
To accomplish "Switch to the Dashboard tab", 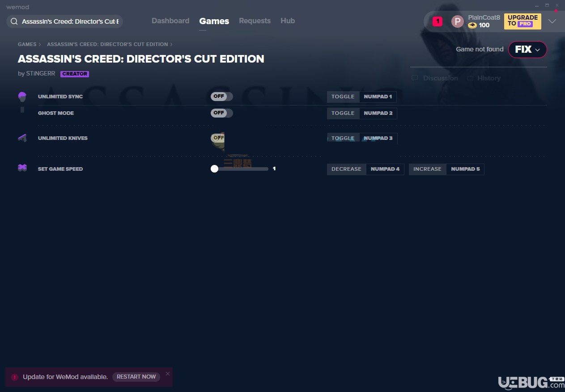I will 170,21.
